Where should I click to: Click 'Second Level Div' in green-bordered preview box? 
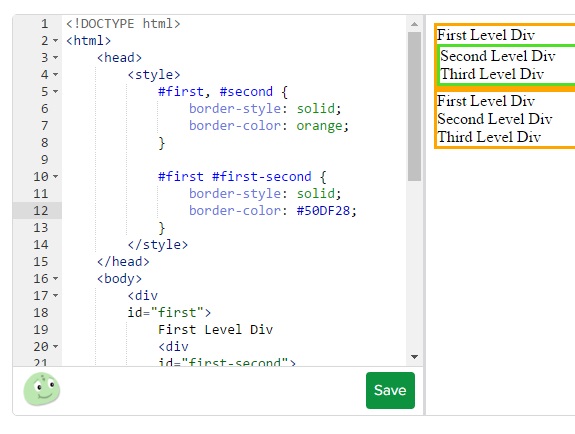point(498,56)
